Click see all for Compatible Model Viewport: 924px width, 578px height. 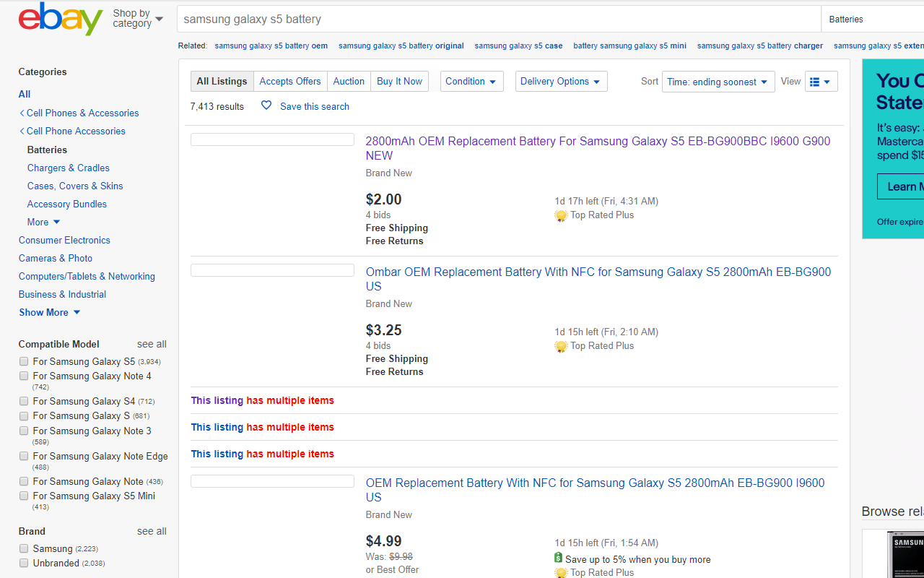tap(152, 344)
